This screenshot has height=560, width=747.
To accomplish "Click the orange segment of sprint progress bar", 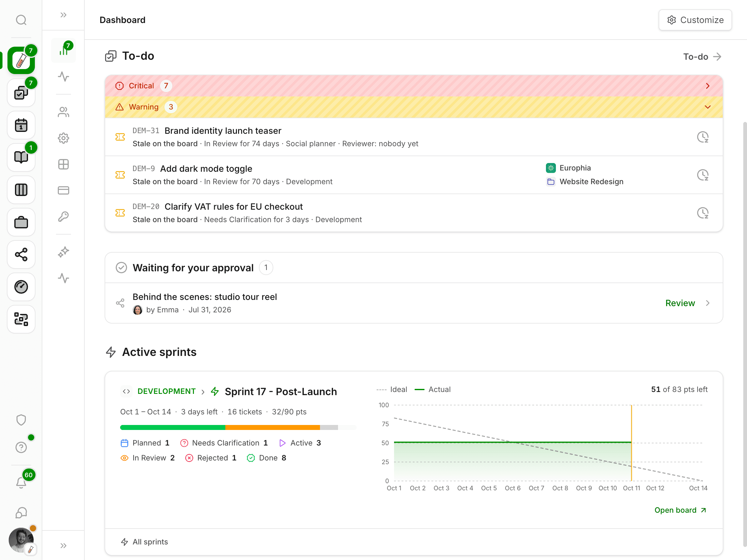I will click(x=273, y=427).
